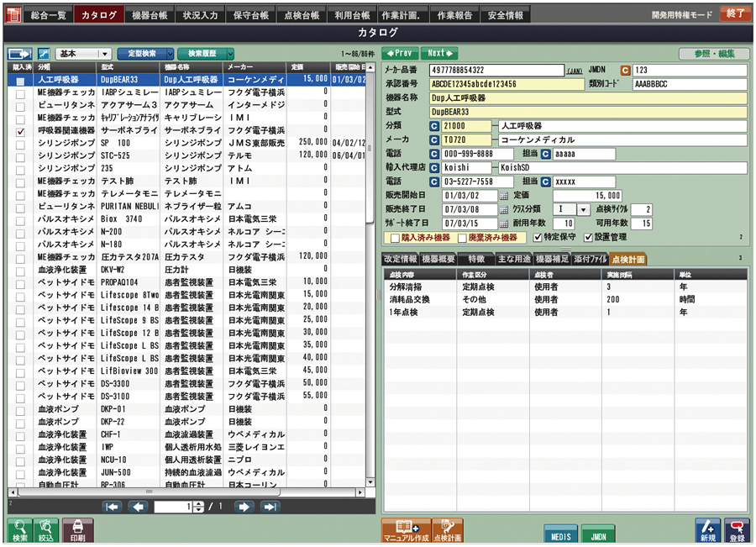Check the 廃棄済み機器 checkbox
Image resolution: width=756 pixels, height=547 pixels.
click(465, 238)
